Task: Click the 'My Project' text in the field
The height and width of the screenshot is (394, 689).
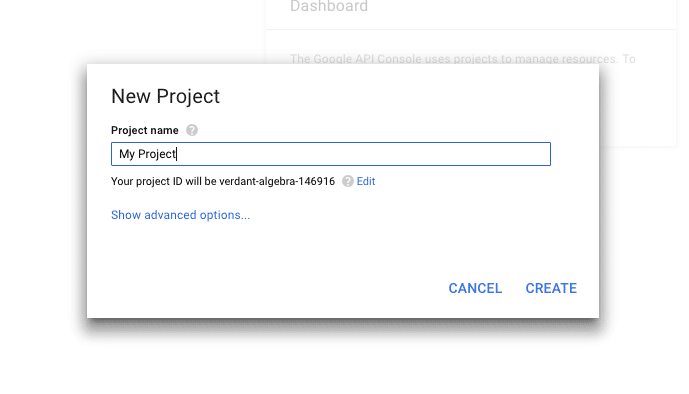Action: coord(147,154)
